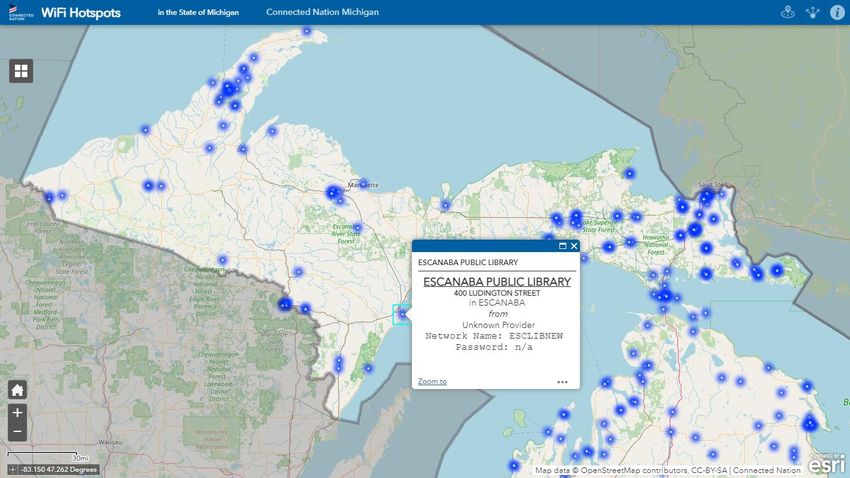This screenshot has height=478, width=850.
Task: Open the popup's three-dot actions menu
Action: (x=563, y=381)
